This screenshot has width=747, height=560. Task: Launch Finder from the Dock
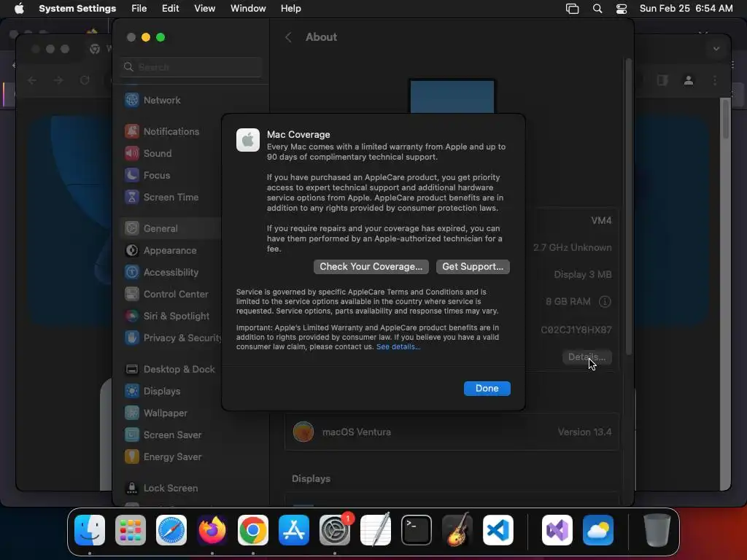(90, 530)
